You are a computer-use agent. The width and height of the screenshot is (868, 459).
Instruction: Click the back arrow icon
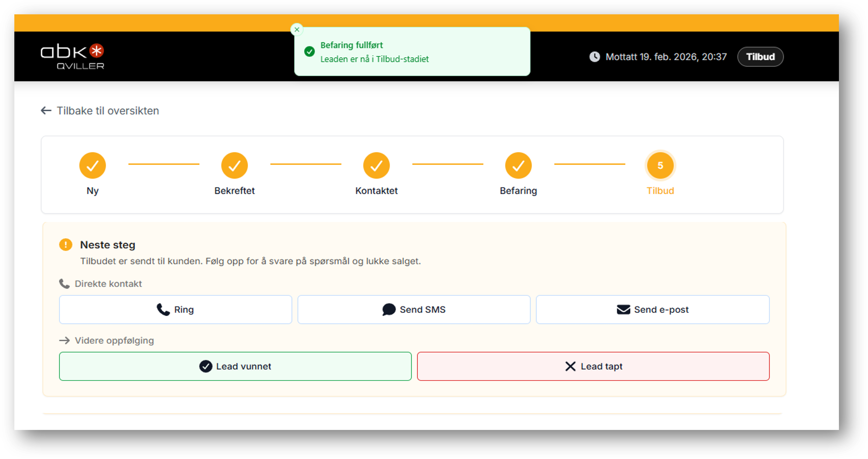point(46,111)
